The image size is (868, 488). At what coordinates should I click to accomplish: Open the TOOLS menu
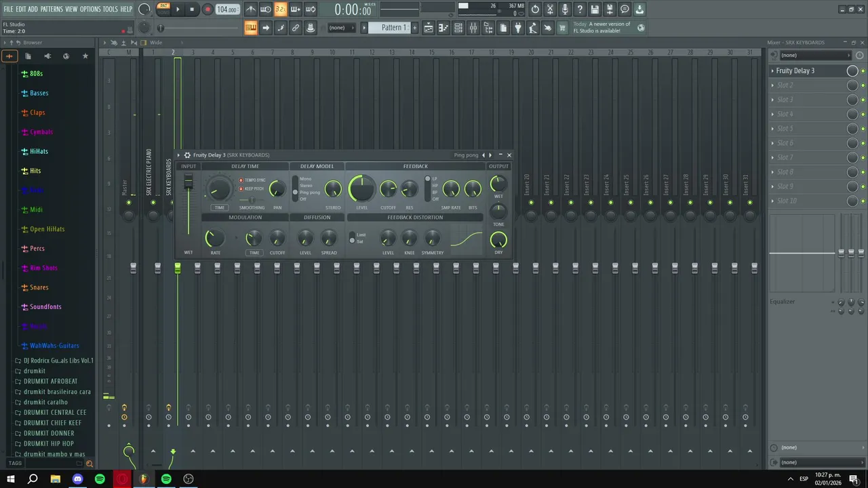click(111, 9)
